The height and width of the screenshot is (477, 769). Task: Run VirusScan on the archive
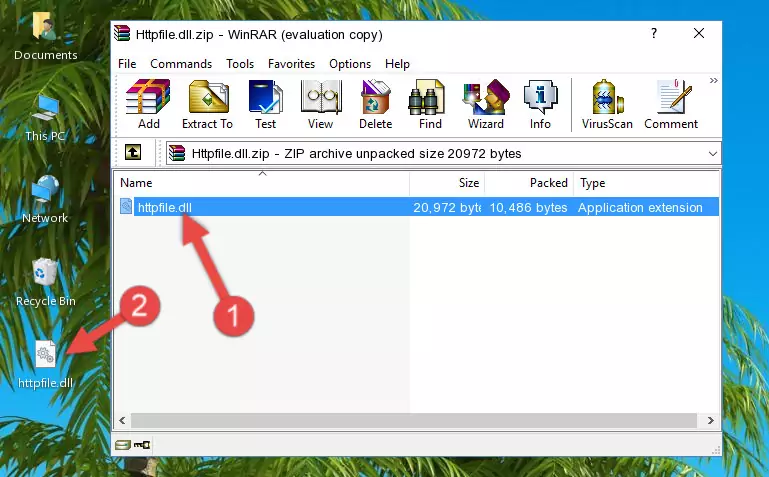(607, 104)
